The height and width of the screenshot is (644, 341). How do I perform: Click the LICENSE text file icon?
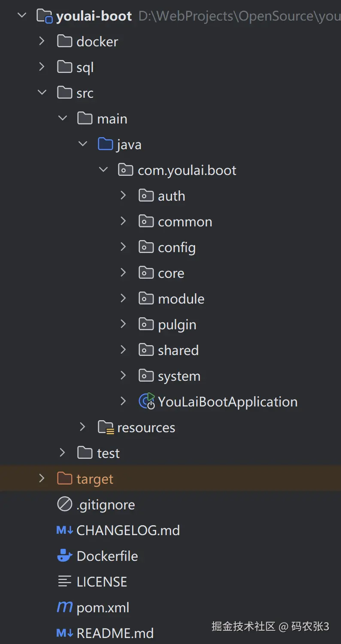point(65,581)
